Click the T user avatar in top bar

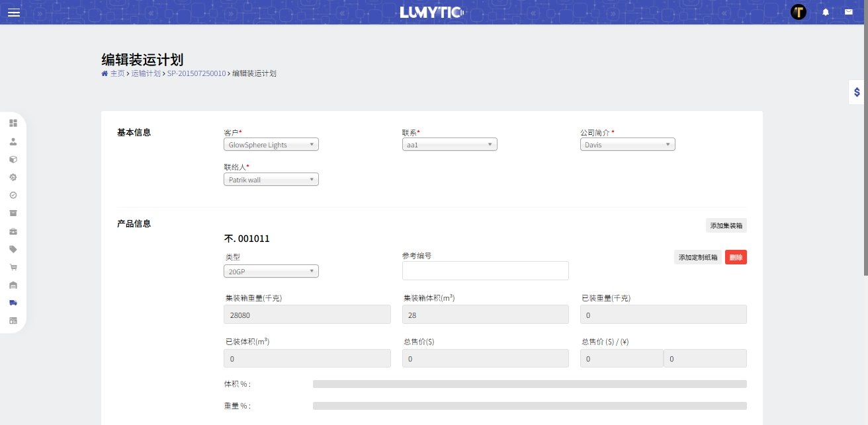pos(799,12)
